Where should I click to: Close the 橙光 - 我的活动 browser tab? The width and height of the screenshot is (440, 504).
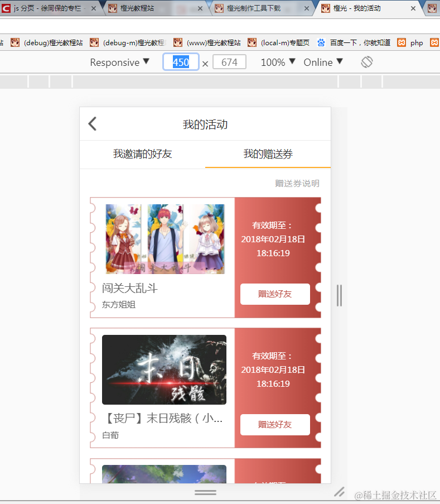413,8
